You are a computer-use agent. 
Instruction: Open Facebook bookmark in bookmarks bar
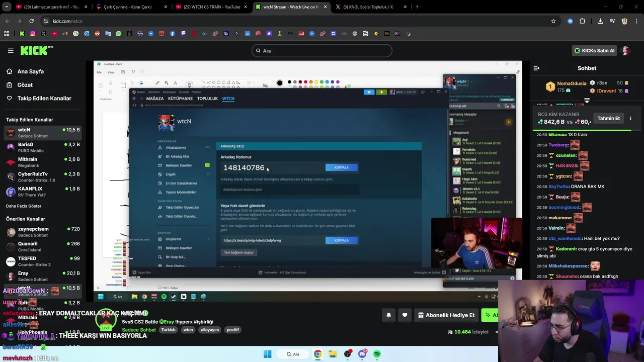click(173, 34)
